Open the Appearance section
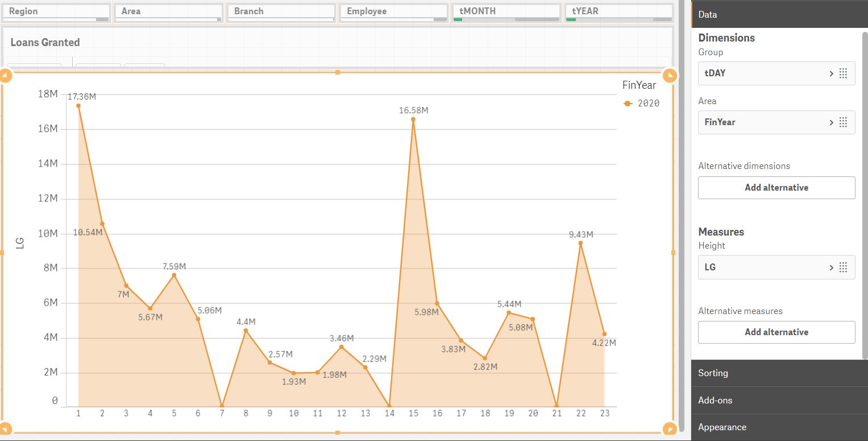Screen dimensions: 868x441 coord(779,427)
